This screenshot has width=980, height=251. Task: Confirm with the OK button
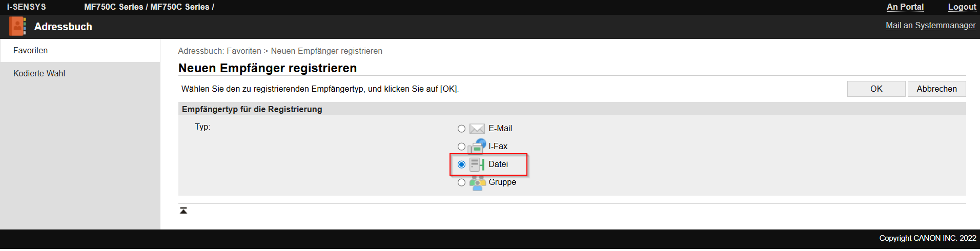click(876, 89)
